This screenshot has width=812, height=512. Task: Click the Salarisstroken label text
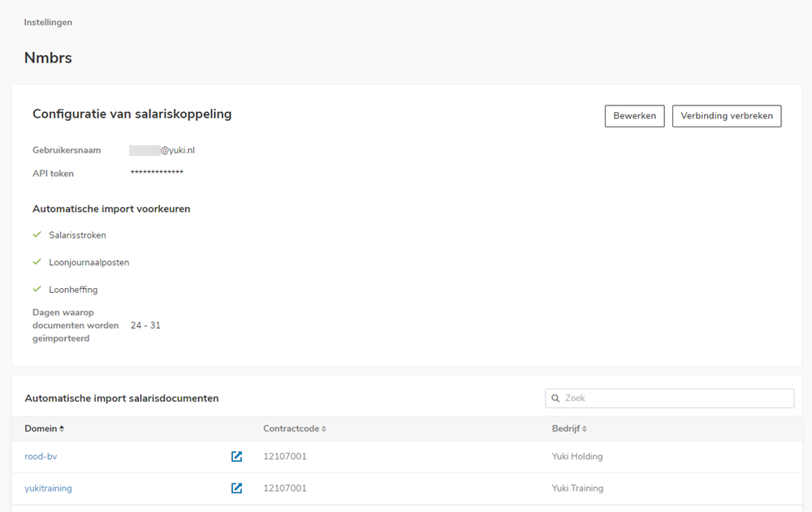(x=78, y=235)
